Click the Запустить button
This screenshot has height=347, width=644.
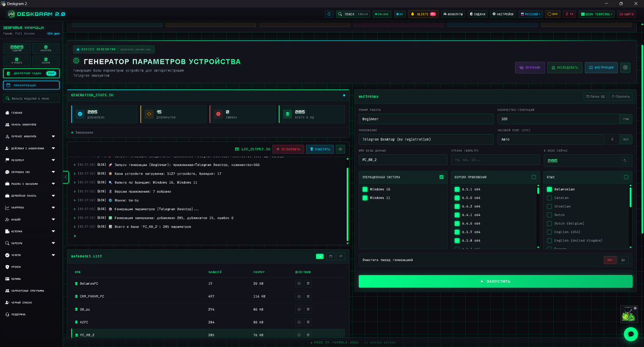(496, 281)
